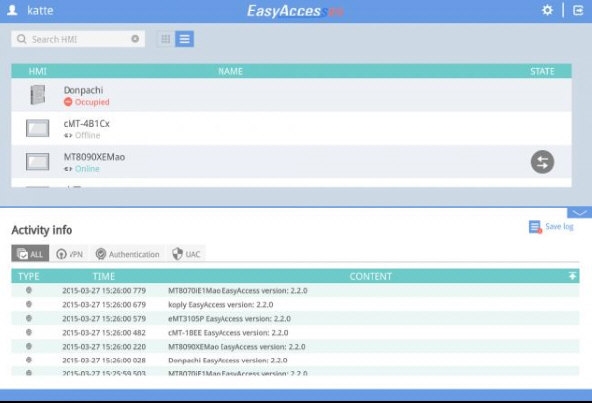Save the activity log
The image size is (592, 403).
(x=551, y=227)
